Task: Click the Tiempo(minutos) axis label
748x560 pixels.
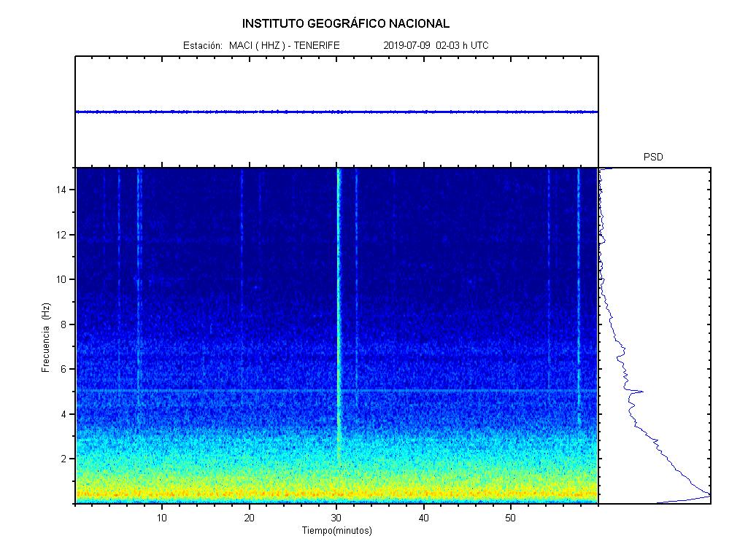Action: (336, 531)
